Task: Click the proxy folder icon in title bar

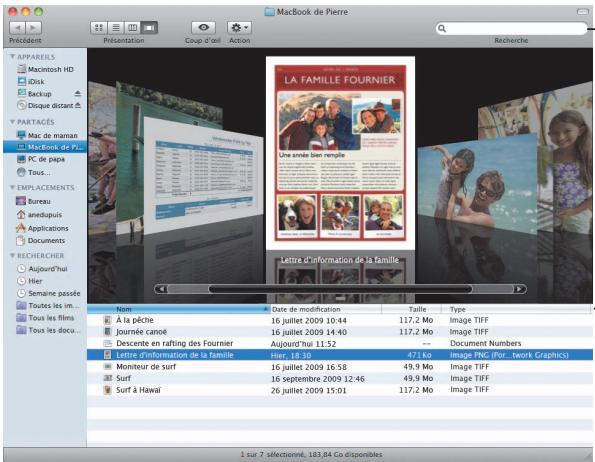Action: click(x=269, y=12)
